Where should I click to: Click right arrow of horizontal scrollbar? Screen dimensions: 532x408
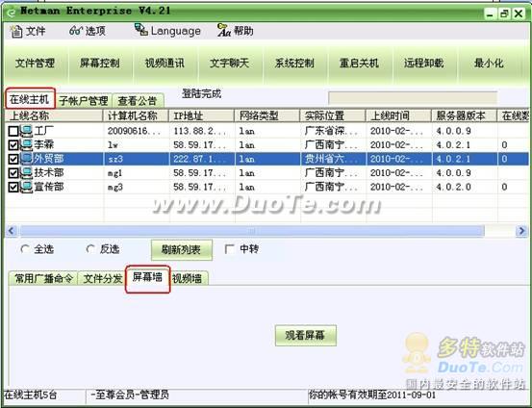pos(521,231)
